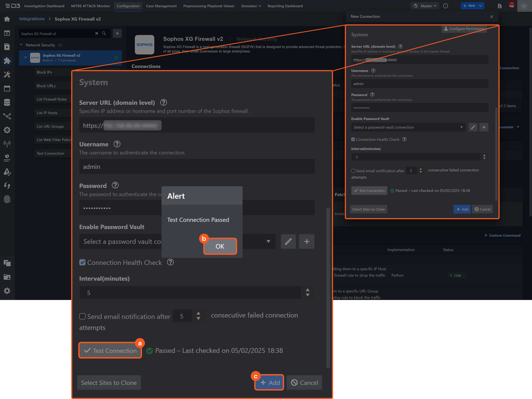Open the integrations puzzle-piece sidebar icon
Viewport: 532px width, 399px height.
7,61
